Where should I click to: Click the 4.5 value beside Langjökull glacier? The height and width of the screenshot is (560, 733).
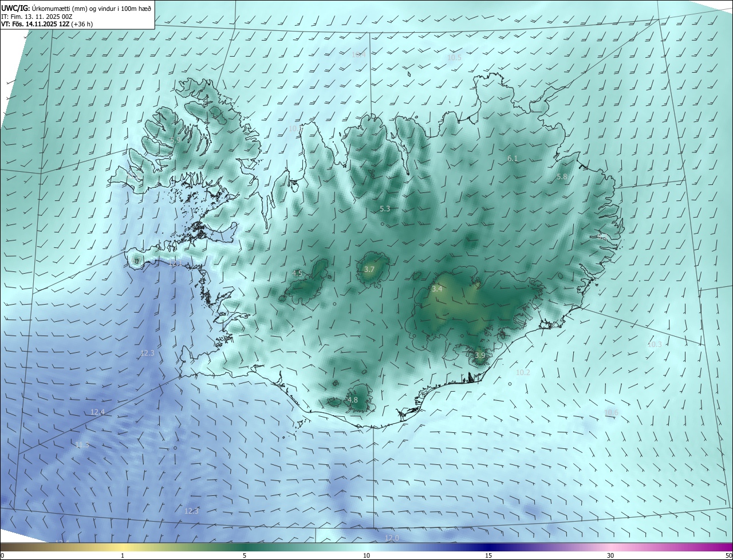297,274
